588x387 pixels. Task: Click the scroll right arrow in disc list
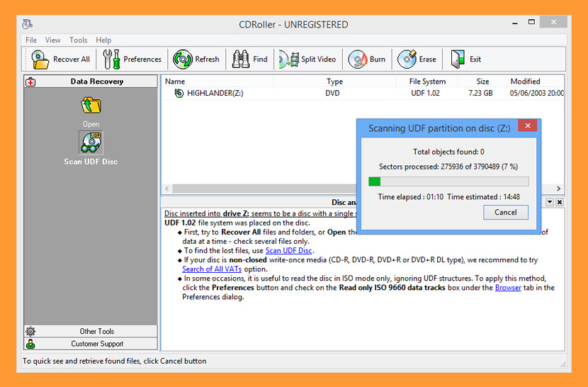pos(558,189)
